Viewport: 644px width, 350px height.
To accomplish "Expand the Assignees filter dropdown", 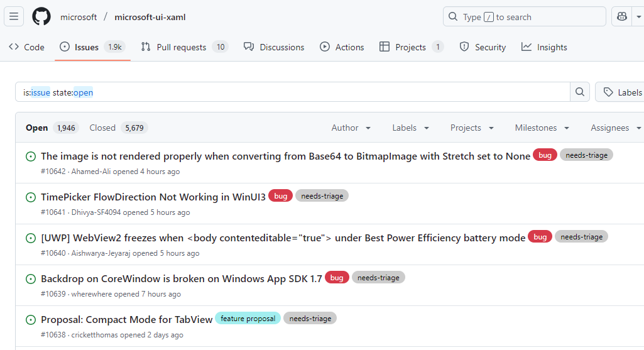I will pos(615,128).
